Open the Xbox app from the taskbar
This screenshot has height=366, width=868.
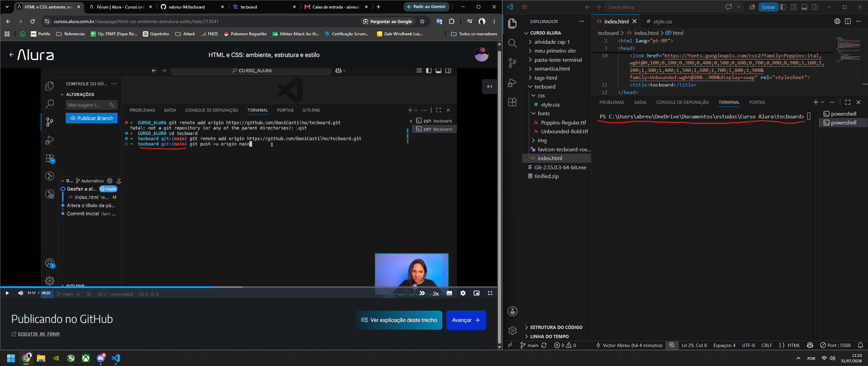pos(86,358)
